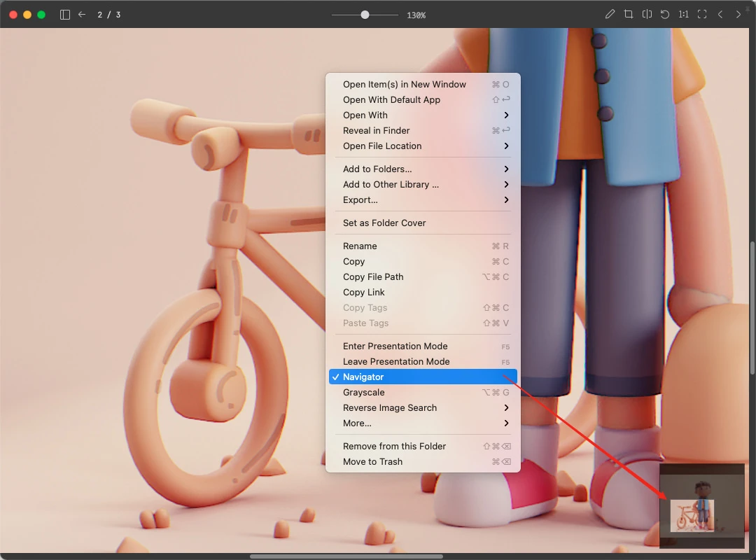Select the crop tool icon

pyautogui.click(x=628, y=15)
